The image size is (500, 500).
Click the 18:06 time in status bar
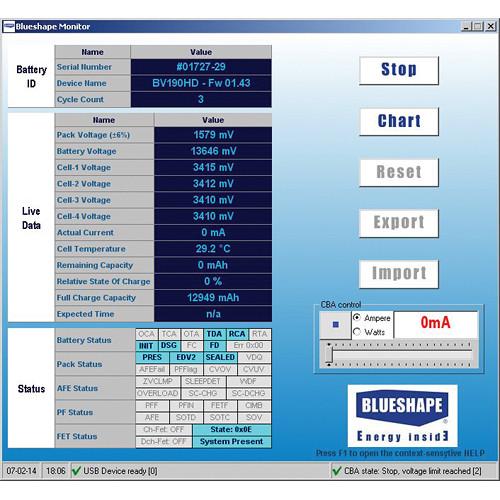(x=55, y=471)
